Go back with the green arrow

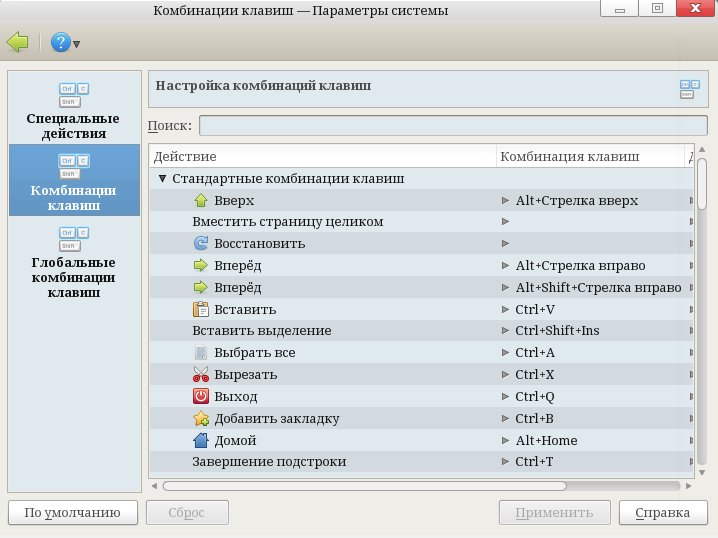(18, 42)
